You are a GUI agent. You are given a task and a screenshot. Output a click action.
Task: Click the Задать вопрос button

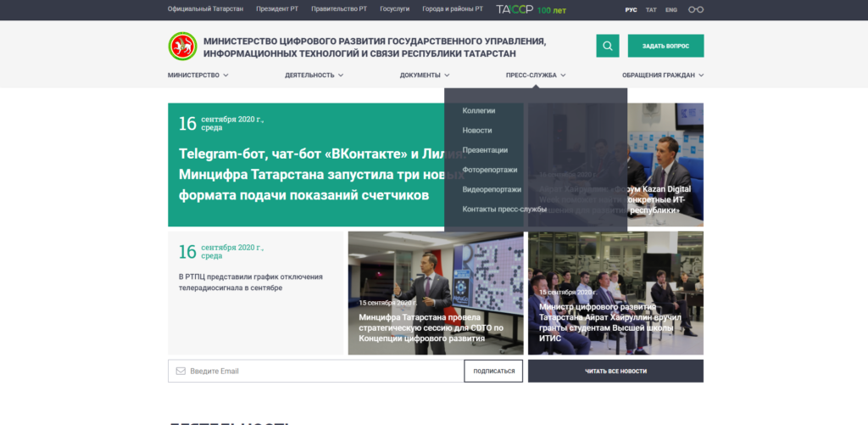click(666, 46)
